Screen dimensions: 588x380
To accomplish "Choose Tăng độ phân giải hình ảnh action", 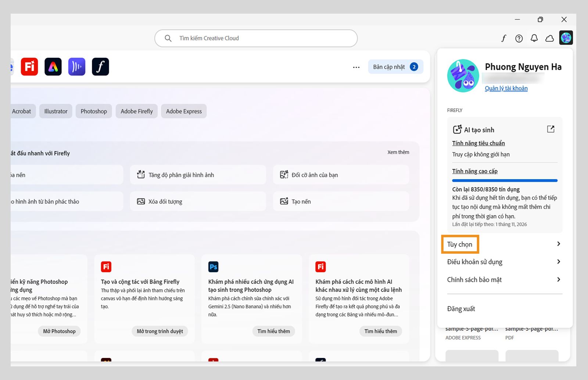I will [198, 175].
